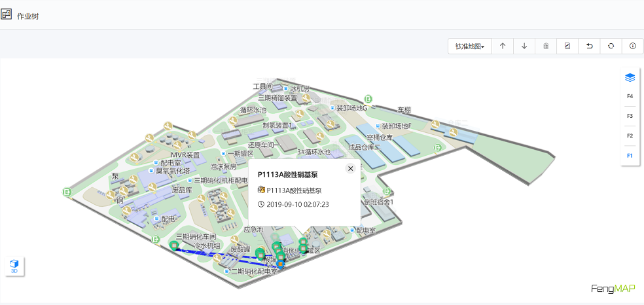Click the trash delete icon
Image resolution: width=644 pixels, height=305 pixels.
pyautogui.click(x=546, y=46)
